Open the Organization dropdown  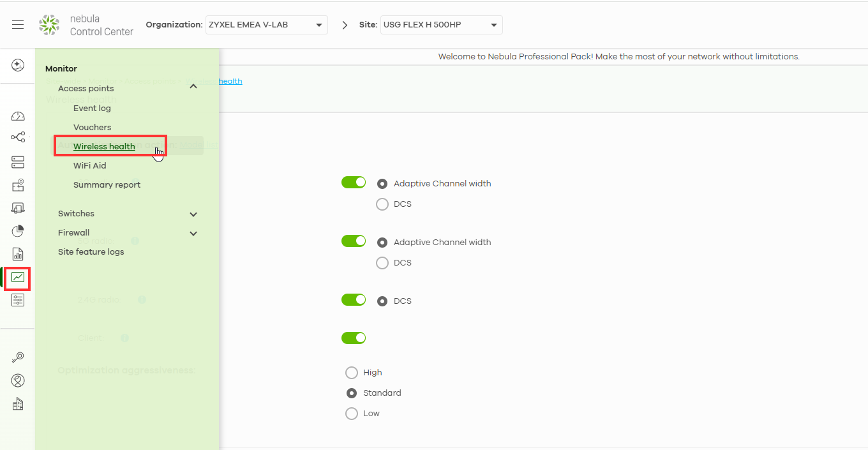coord(266,25)
